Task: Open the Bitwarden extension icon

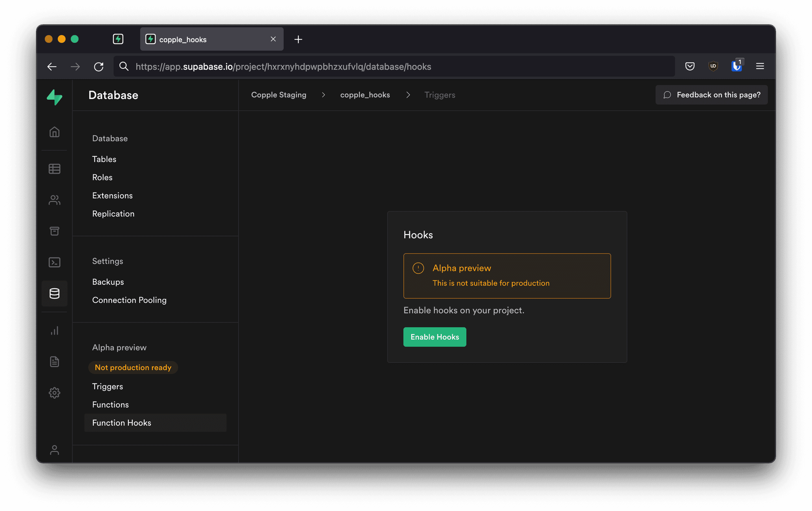Action: coord(736,66)
